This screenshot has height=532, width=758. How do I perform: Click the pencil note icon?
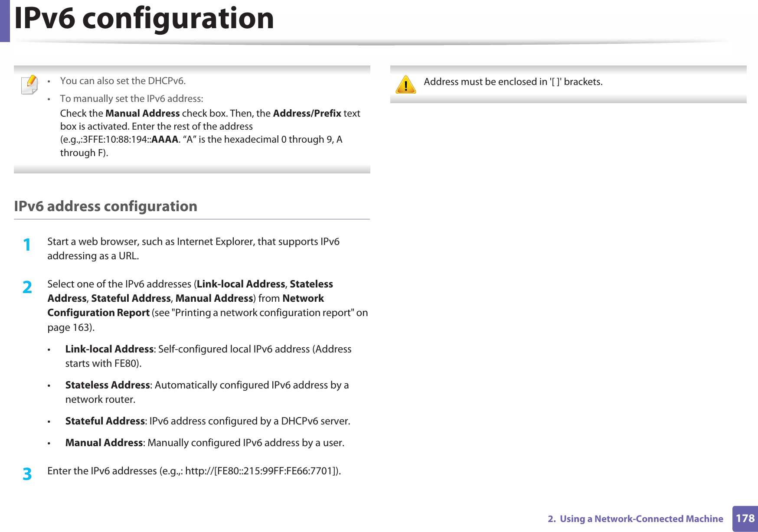click(x=29, y=85)
